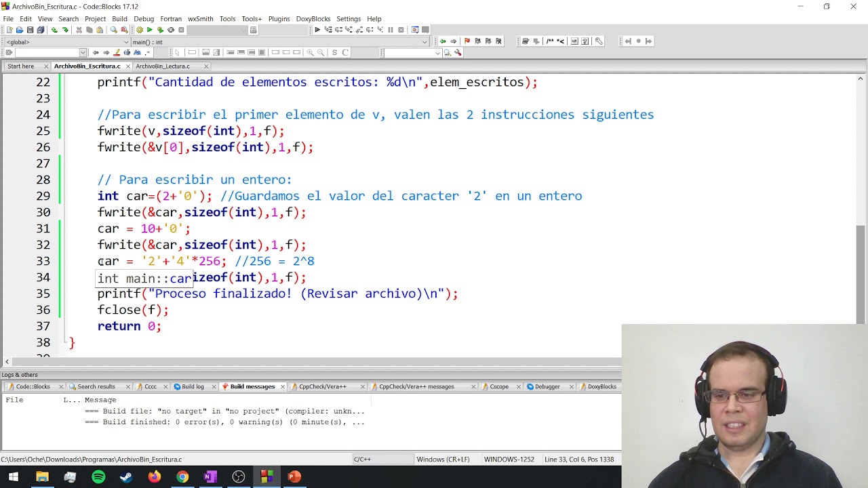Open the build target dropdown

pos(217,30)
